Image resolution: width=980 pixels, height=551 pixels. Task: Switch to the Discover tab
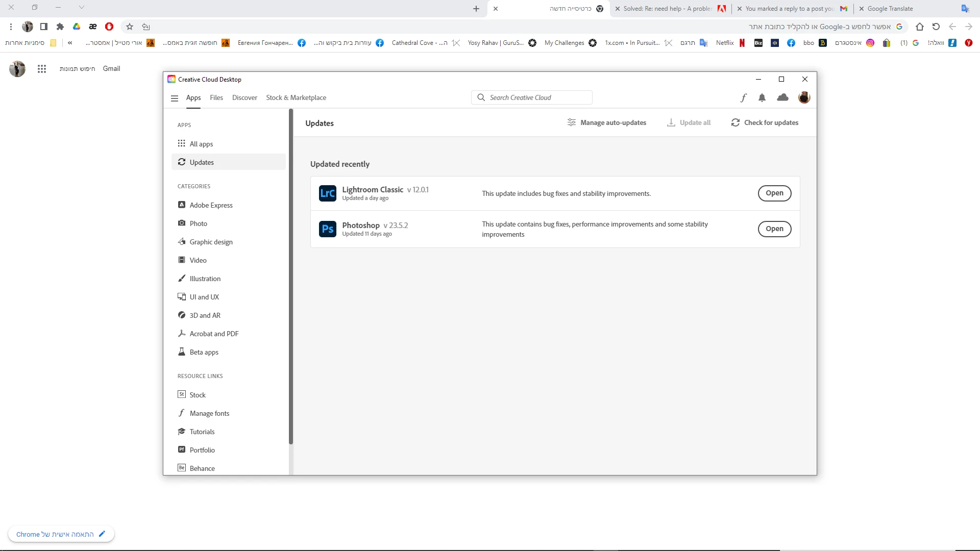click(x=244, y=97)
